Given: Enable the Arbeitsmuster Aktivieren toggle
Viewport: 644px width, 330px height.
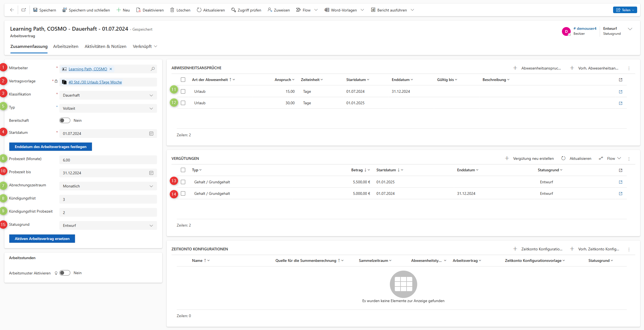Looking at the screenshot, I should (x=65, y=273).
